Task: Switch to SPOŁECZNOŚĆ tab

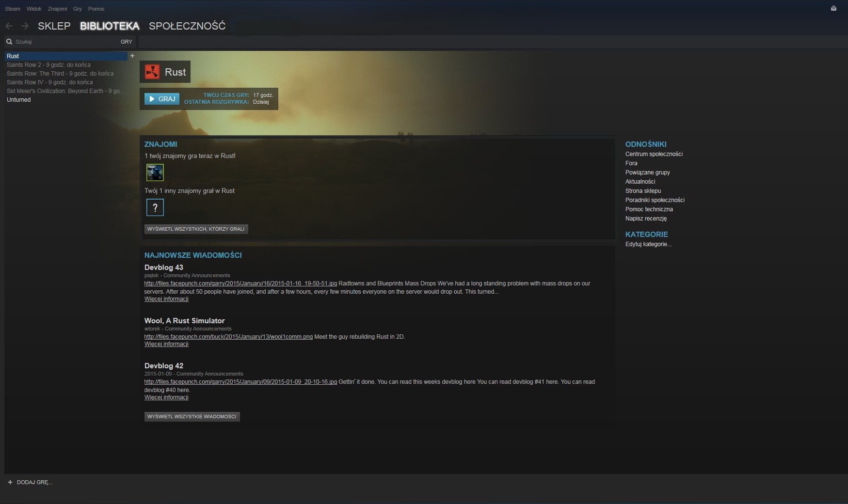Action: click(x=187, y=26)
